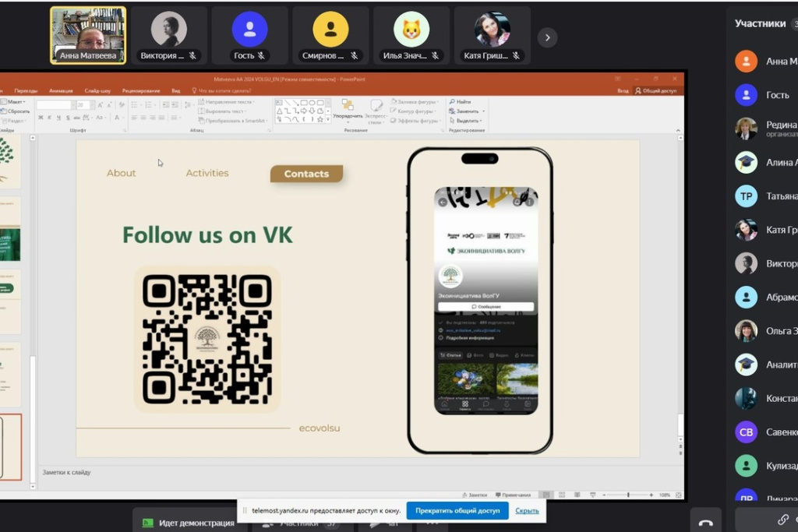
Task: Toggle the Идет демонстрация screen share button
Action: tap(189, 523)
